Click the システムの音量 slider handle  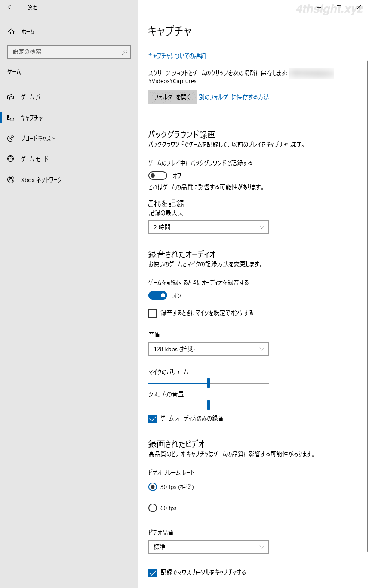coord(209,405)
